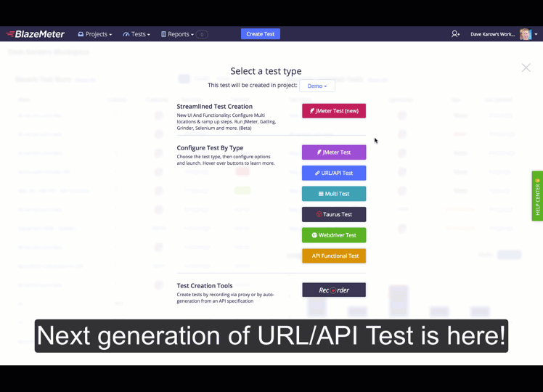Click the Streamlined Test Creation heading
The width and height of the screenshot is (543, 392).
(x=215, y=106)
